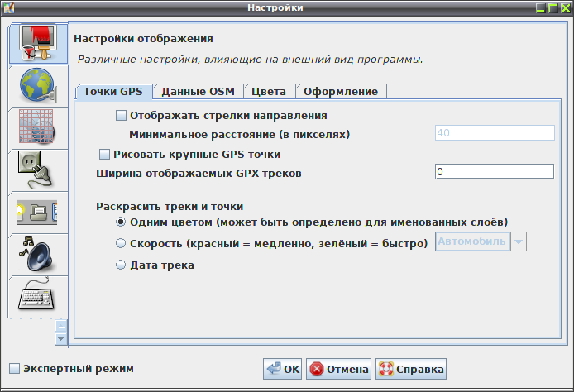Click the JOSM icon in title bar
Image resolution: width=574 pixels, height=392 pixels.
[9, 7]
